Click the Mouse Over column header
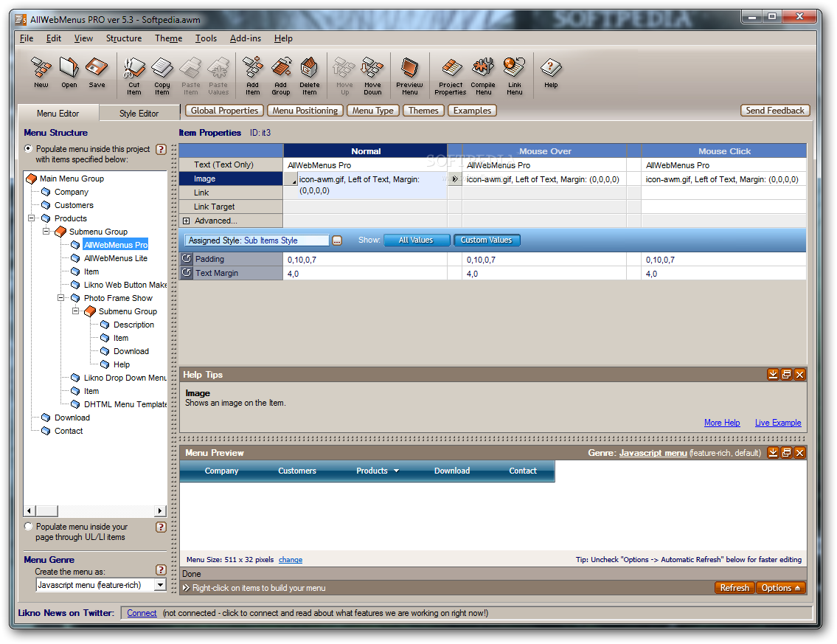Screen dimensions: 837x644 pyautogui.click(x=544, y=151)
